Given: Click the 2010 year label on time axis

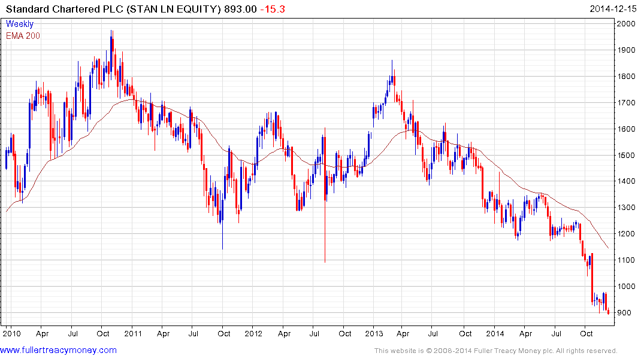Looking at the screenshot, I should click(11, 333).
